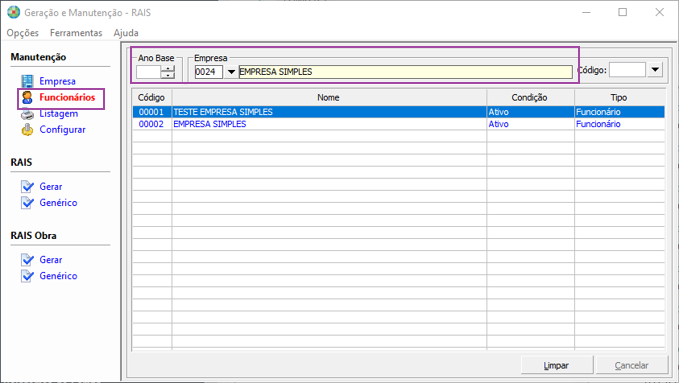Select employee TESTE EMPRESA SIMPLES
The height and width of the screenshot is (385, 682).
pos(223,112)
